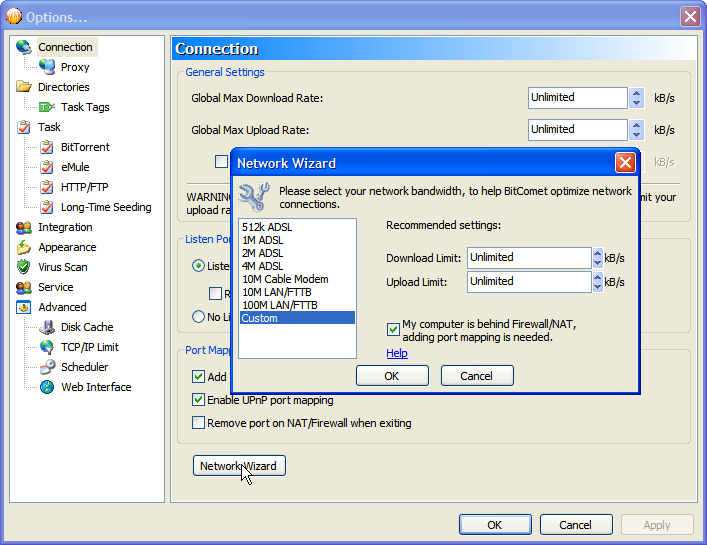707x545 pixels.
Task: Click the wizard Download Limit field
Action: [x=529, y=258]
